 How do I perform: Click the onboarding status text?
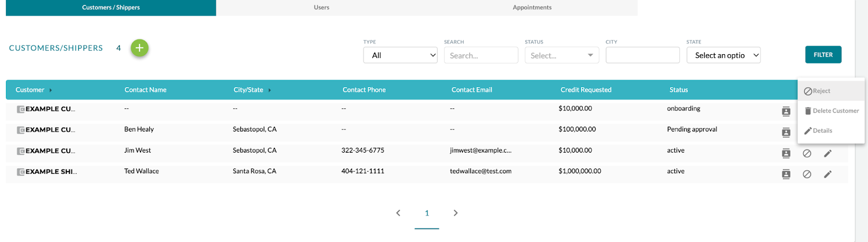[x=684, y=108]
